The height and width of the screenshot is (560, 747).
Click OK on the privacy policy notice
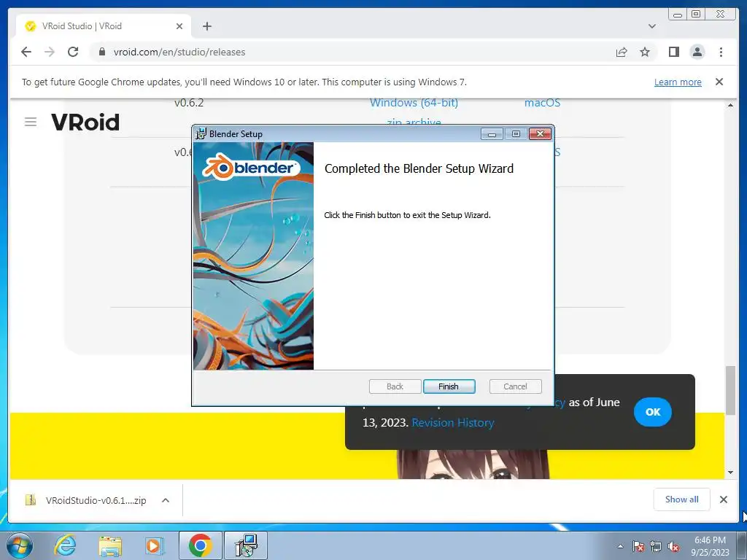653,412
